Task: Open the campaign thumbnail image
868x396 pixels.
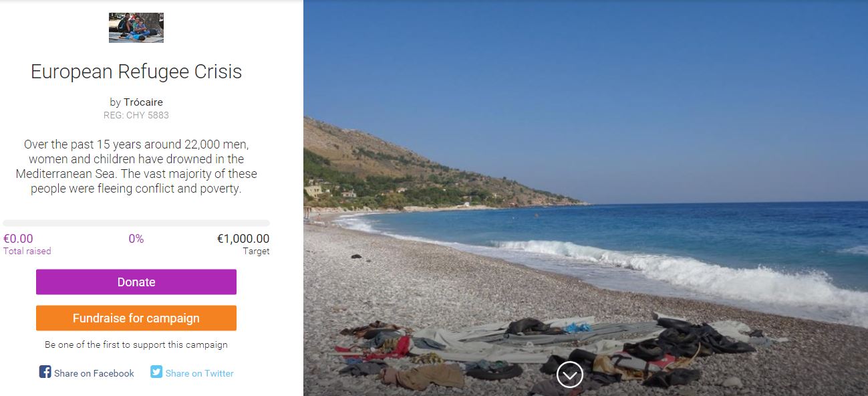Action: point(136,27)
